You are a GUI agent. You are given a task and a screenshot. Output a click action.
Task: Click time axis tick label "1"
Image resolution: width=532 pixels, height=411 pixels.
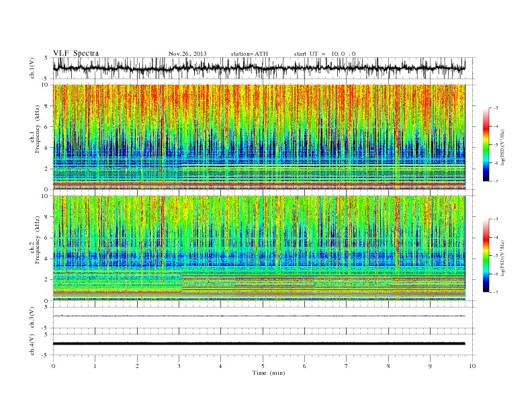point(95,366)
